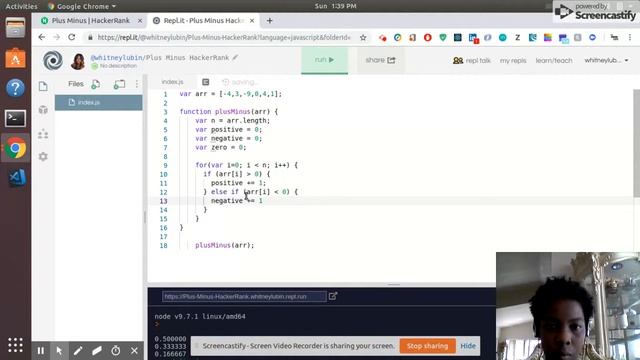Pause the Screencastify recording
This screenshot has height=360, width=640.
point(41,351)
